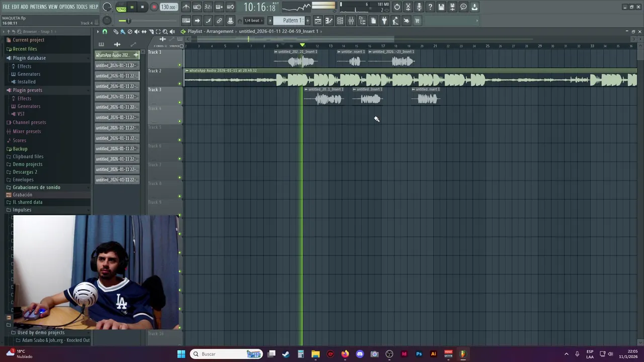Pause playback with the pause button
644x362 pixels.
pyautogui.click(x=132, y=7)
